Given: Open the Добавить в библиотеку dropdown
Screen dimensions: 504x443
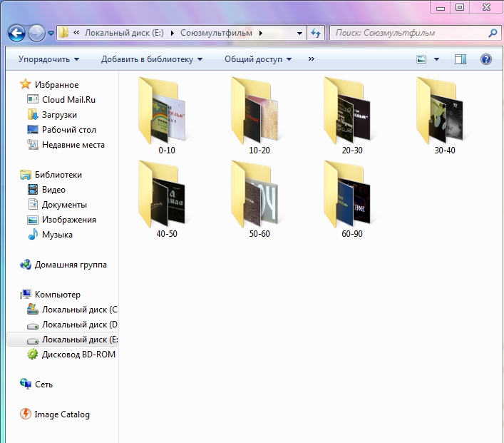Looking at the screenshot, I should pyautogui.click(x=151, y=59).
